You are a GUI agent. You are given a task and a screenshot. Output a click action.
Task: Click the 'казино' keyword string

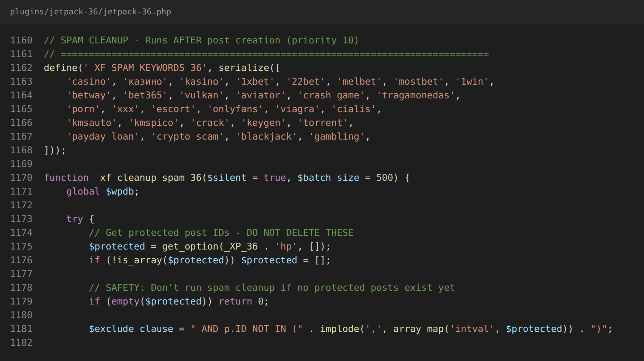click(x=145, y=82)
